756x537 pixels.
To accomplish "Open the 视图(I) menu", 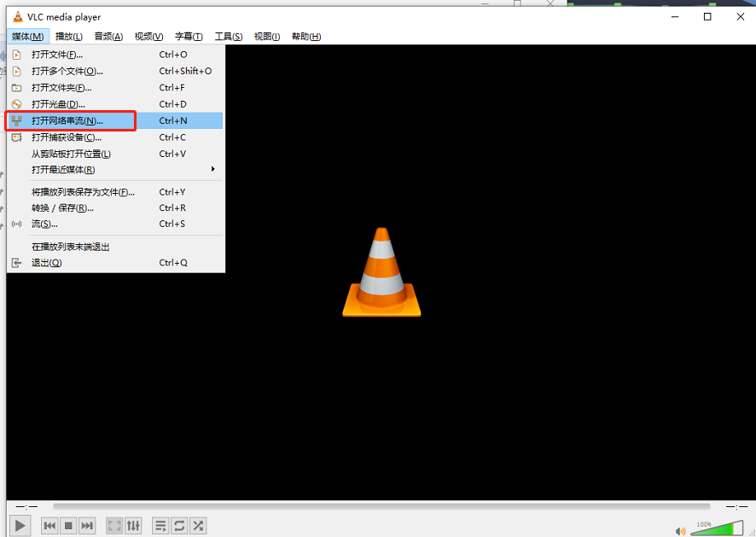I will click(267, 36).
